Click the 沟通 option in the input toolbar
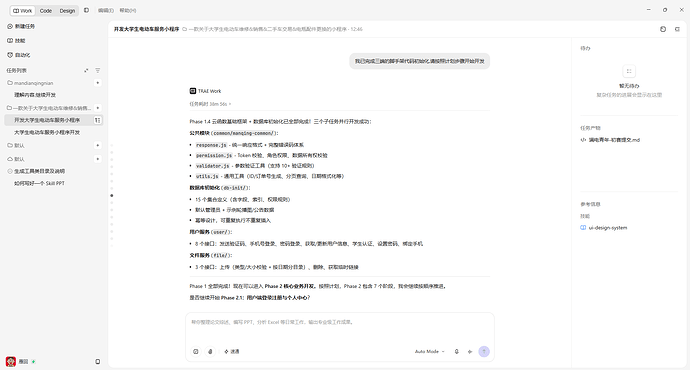This screenshot has width=690, height=370. 232,352
